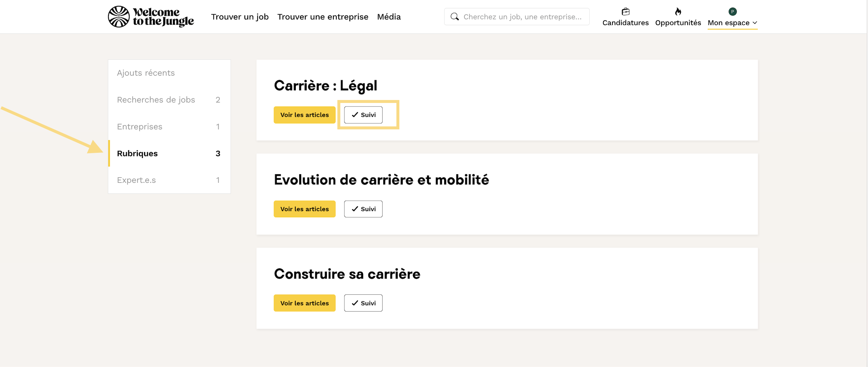The image size is (868, 367).
Task: View articles for Evolution de carrière et mobilité
Action: (x=304, y=209)
